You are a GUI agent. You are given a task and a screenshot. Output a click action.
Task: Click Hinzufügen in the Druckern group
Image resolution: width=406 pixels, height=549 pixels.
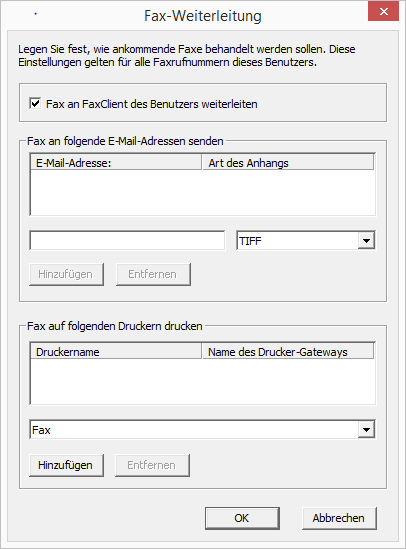(x=66, y=465)
